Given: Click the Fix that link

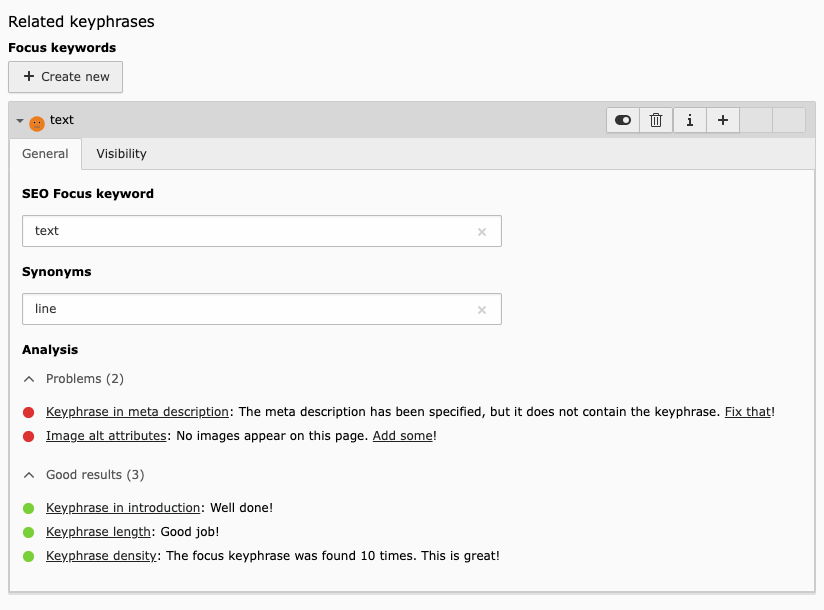Looking at the screenshot, I should coord(747,412).
